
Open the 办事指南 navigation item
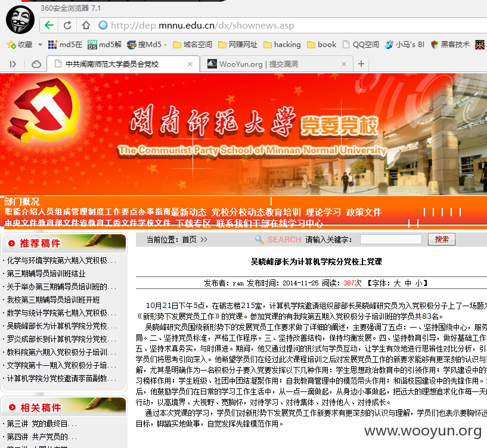coord(154,212)
